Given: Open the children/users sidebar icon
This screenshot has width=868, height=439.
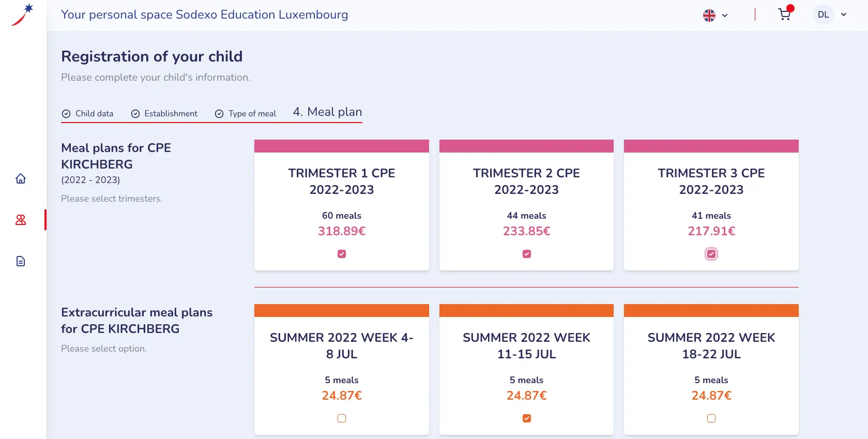Looking at the screenshot, I should (21, 220).
